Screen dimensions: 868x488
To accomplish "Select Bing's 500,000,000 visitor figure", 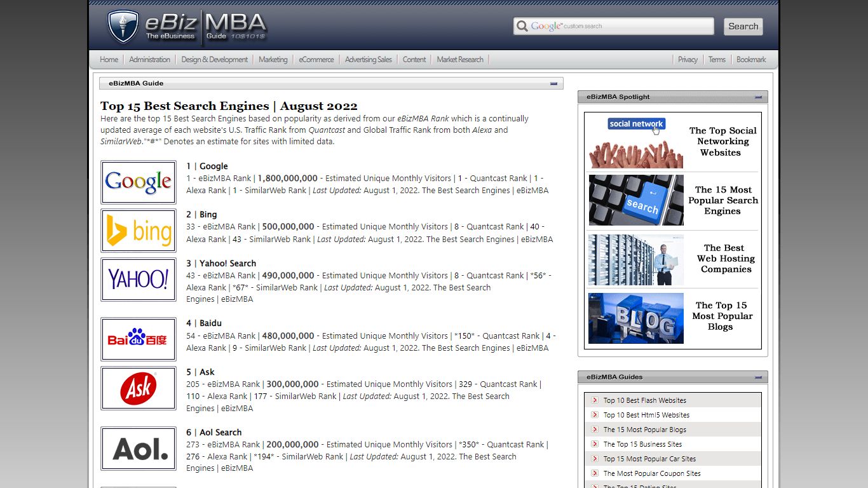I will 288,227.
